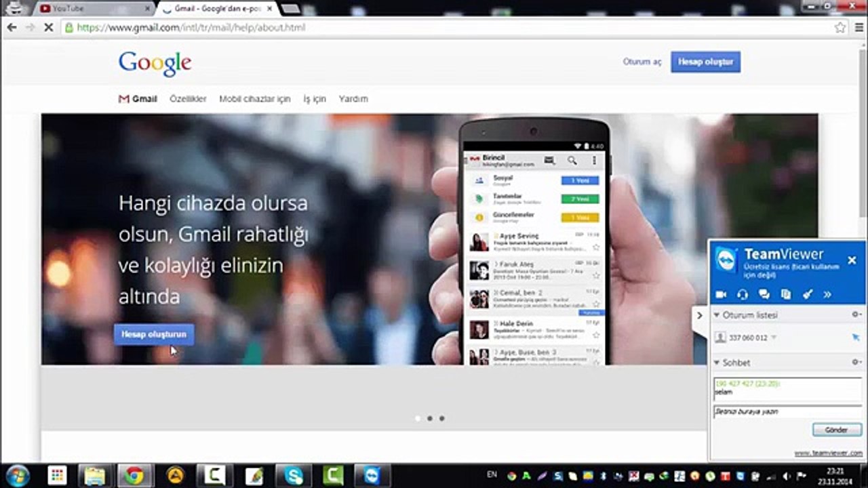Open Oturum listesi gear settings
Screen dimensions: 868x488
pyautogui.click(x=856, y=314)
